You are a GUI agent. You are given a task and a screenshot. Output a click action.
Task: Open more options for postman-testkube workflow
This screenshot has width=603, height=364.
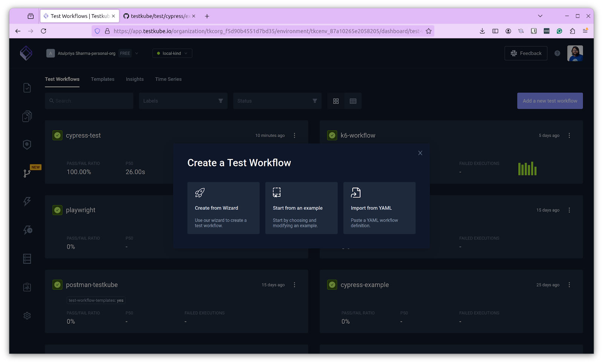pos(295,285)
